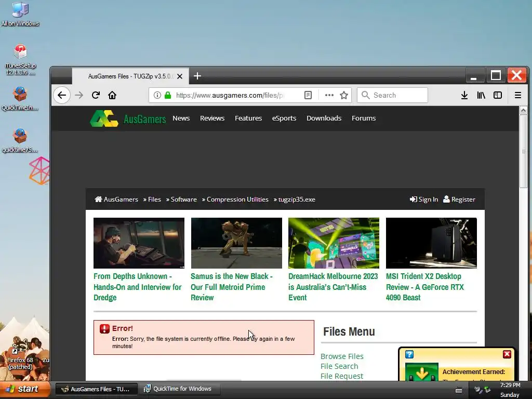Click tugzip35.exe breadcrumb
The width and height of the screenshot is (532, 399).
pos(297,199)
